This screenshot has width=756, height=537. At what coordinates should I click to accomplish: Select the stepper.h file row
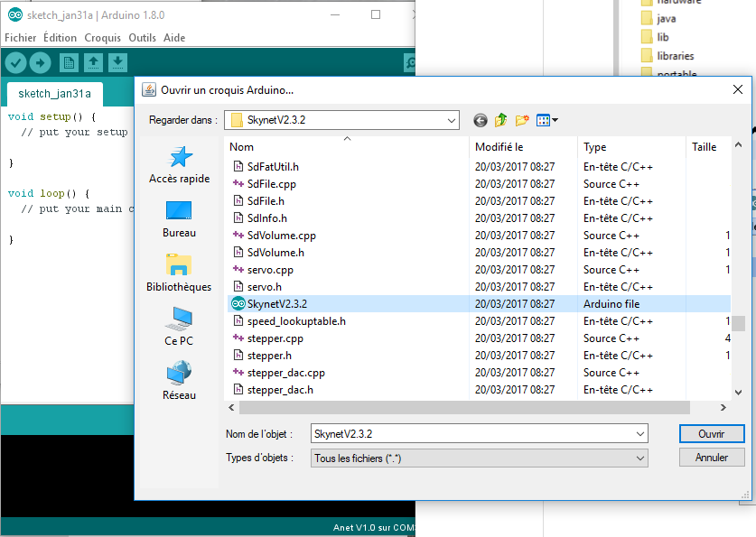480,356
